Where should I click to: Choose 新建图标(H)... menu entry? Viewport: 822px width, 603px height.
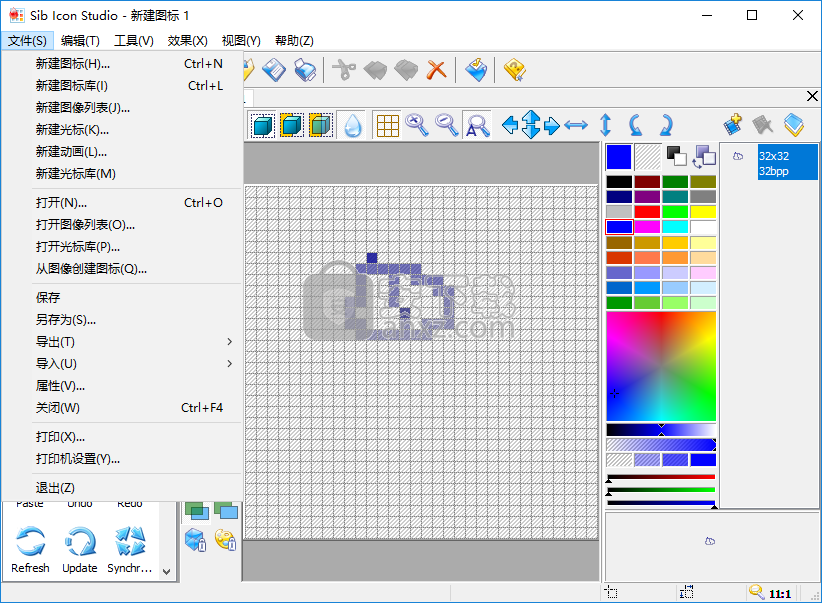136,64
